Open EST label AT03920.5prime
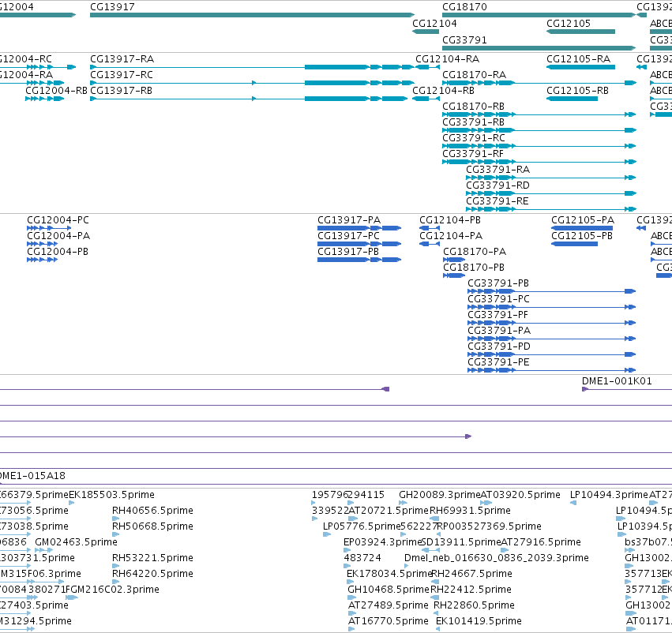Screen dimensions: 672x633 [520, 495]
